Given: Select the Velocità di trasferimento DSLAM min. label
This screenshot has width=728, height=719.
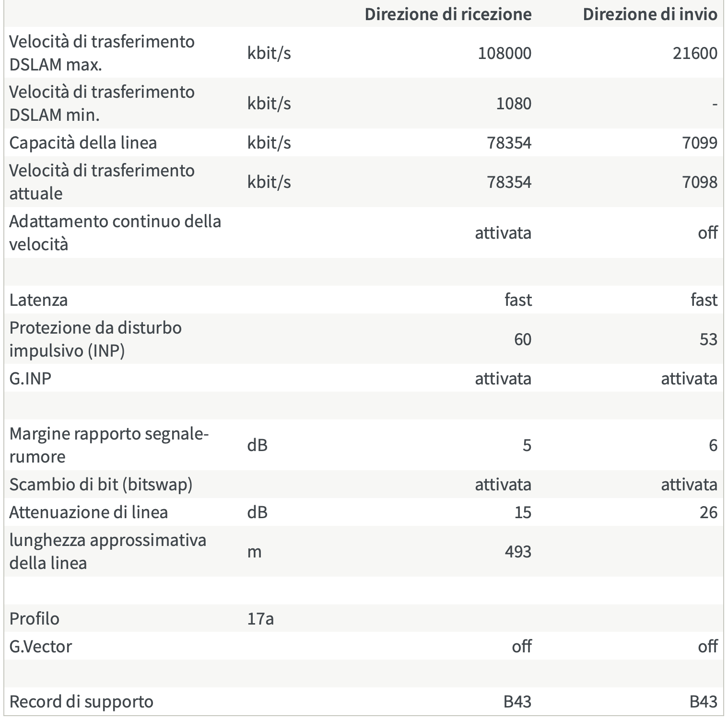Looking at the screenshot, I should click(102, 103).
